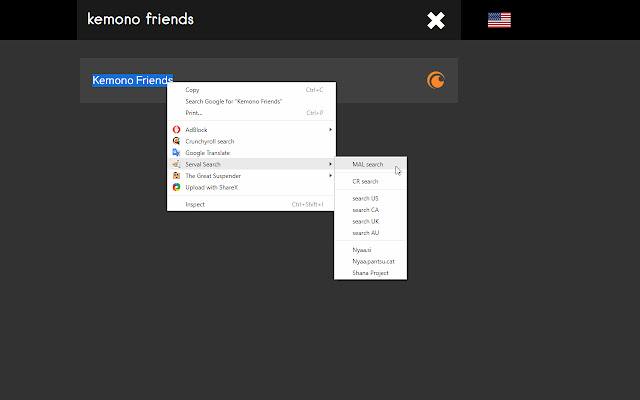Click the Crunchyroll search extension icon
The width and height of the screenshot is (640, 400).
[176, 141]
